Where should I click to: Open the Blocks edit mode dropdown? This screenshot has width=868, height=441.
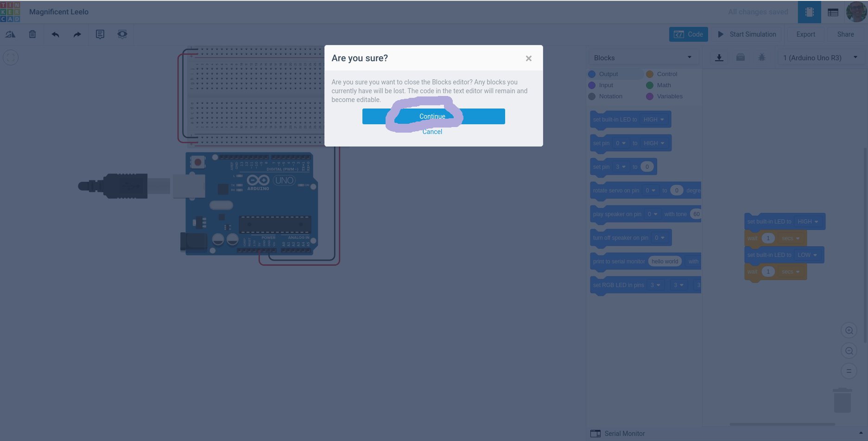coord(643,58)
